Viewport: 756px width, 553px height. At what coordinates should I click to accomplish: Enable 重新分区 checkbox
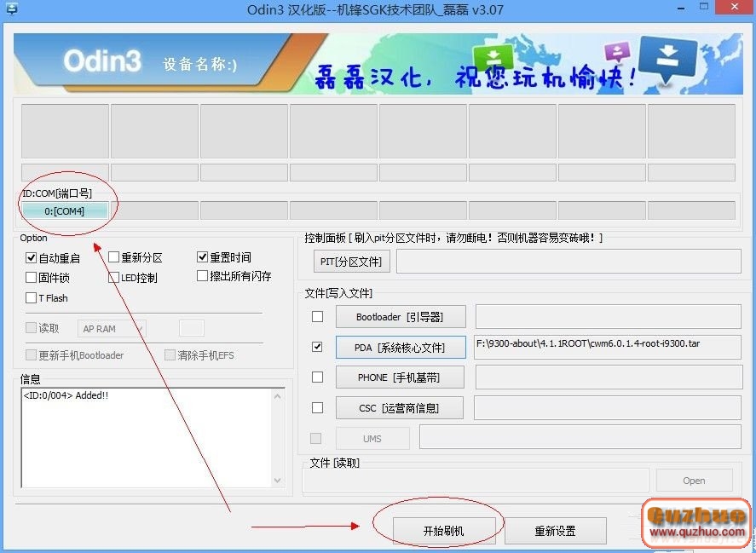114,257
